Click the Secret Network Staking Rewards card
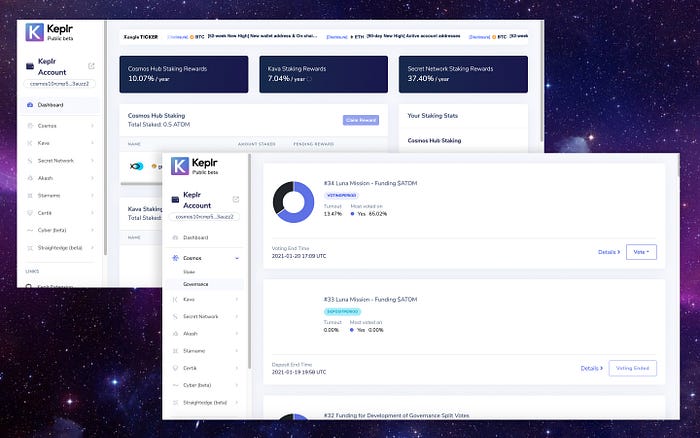The image size is (700, 438). click(x=463, y=74)
